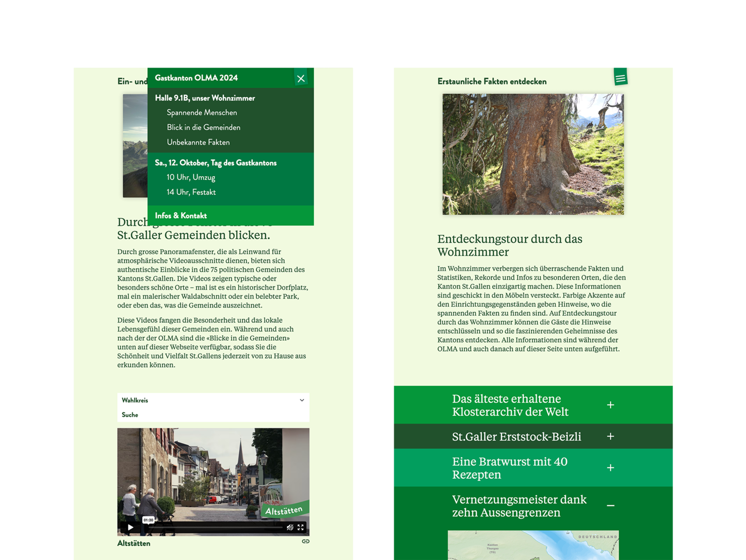Open Unbekannte Fakten menu entry

coord(198,142)
